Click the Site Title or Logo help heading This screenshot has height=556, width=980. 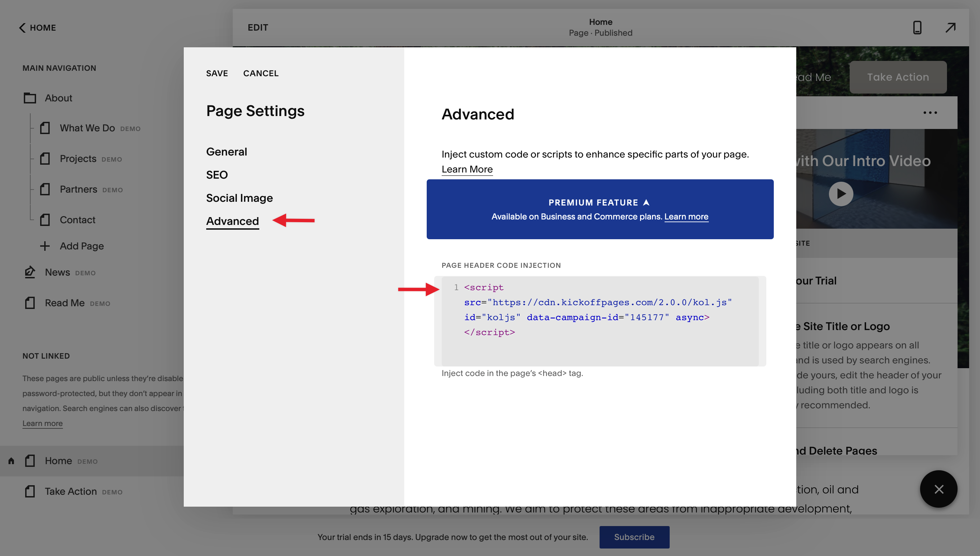click(843, 327)
